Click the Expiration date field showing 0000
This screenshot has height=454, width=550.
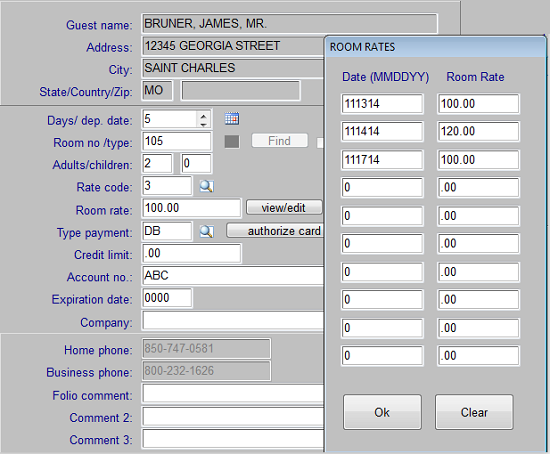click(x=167, y=298)
